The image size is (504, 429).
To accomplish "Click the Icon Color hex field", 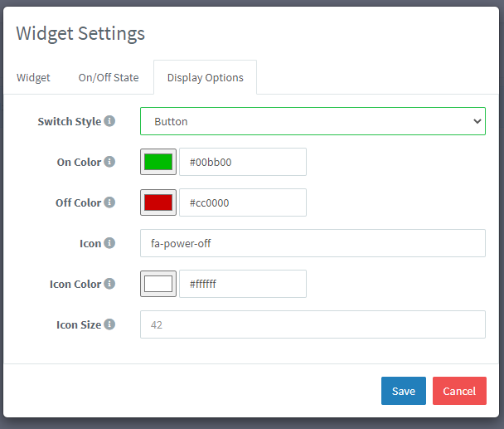I will pos(243,284).
